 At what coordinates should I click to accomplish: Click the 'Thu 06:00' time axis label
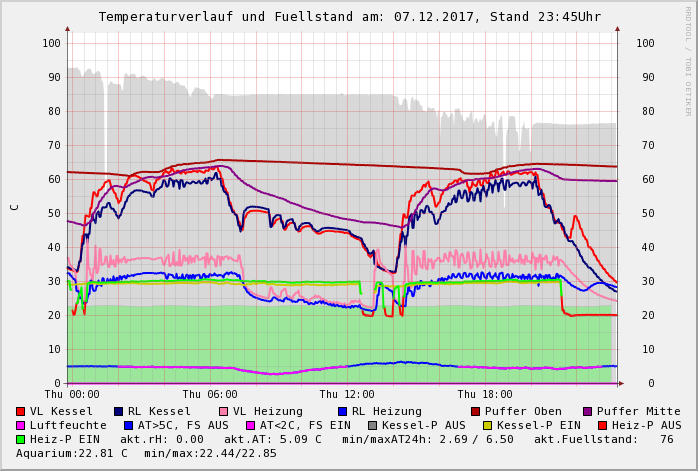click(x=210, y=395)
